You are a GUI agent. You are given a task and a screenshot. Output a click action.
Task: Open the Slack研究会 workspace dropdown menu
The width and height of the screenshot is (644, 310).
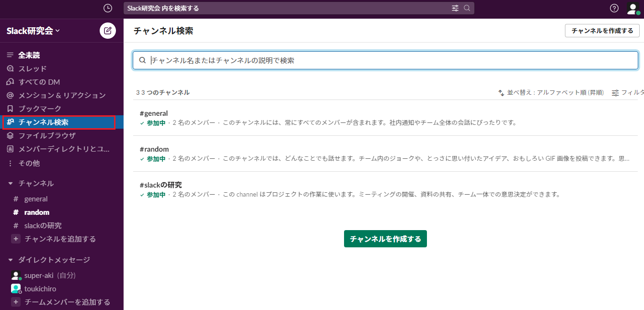pos(33,31)
